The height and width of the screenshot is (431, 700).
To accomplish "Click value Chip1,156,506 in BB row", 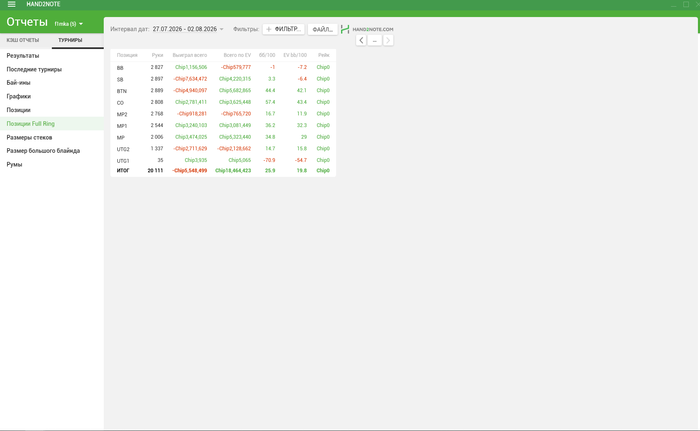I will click(191, 67).
